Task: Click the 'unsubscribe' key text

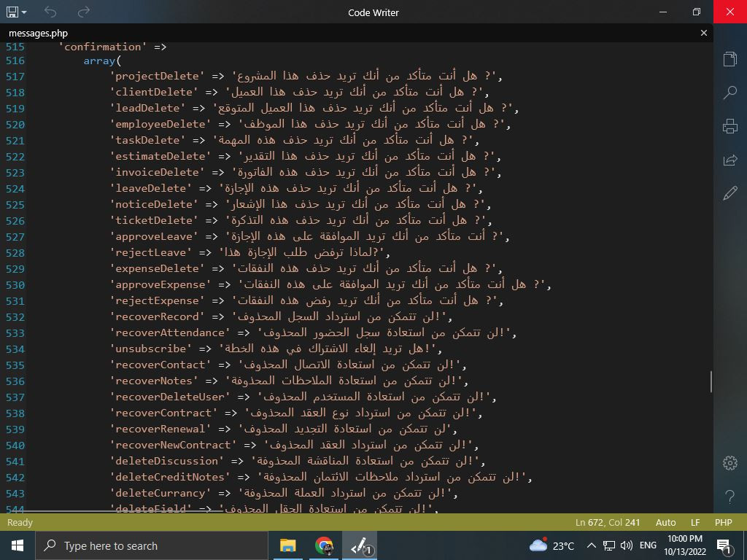Action: pyautogui.click(x=151, y=349)
